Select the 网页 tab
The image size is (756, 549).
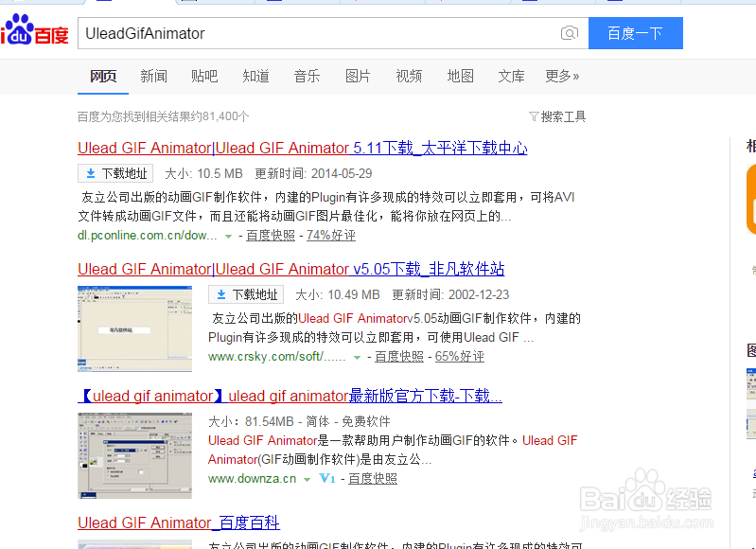[x=103, y=76]
